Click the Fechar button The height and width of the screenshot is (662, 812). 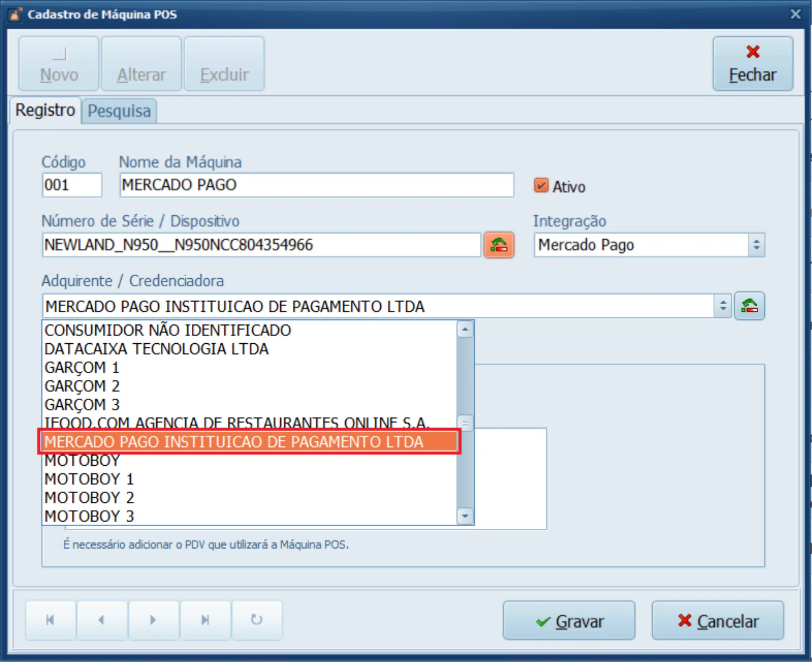(x=753, y=64)
